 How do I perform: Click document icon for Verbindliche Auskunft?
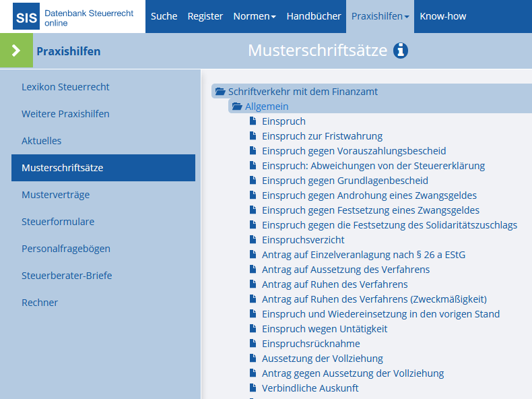click(253, 388)
